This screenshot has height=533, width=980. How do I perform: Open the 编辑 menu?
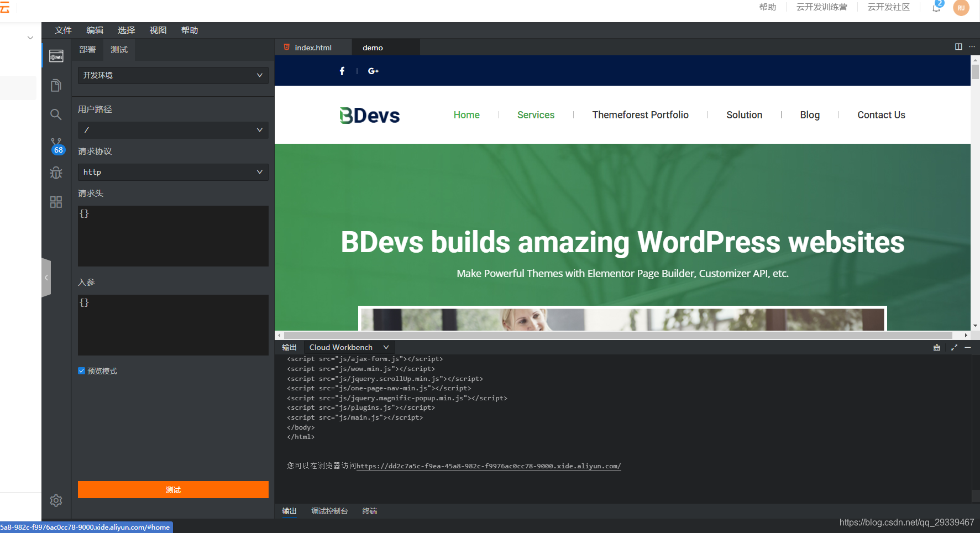click(95, 30)
